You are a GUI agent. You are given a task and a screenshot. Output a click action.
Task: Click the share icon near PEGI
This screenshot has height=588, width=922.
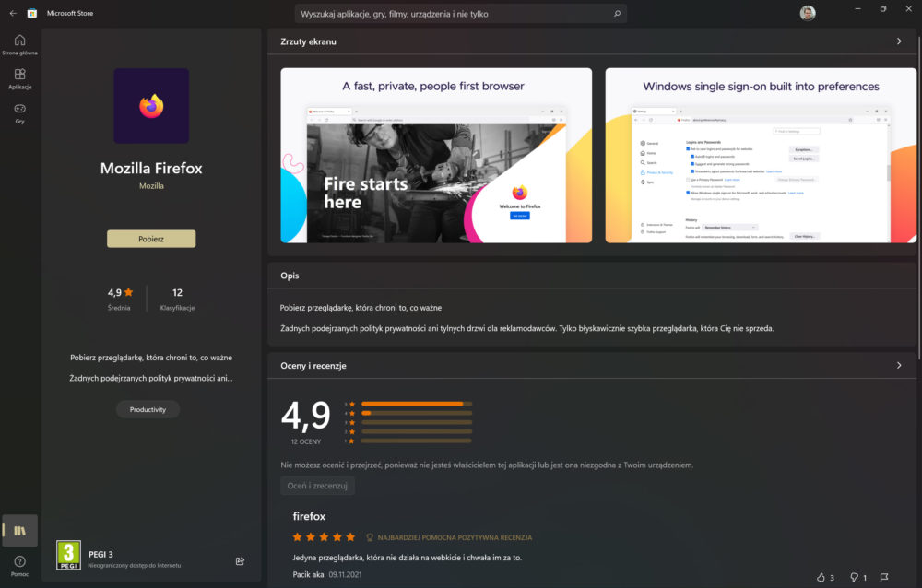coord(240,561)
